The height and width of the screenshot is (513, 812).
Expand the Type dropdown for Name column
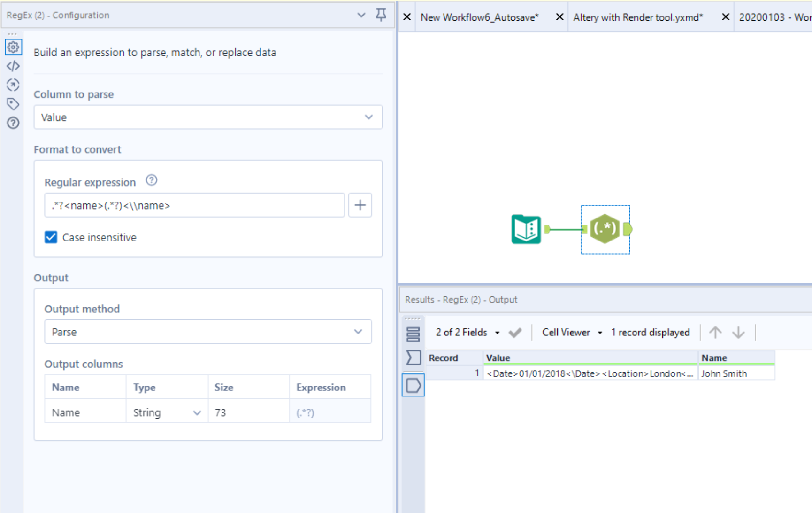click(197, 412)
